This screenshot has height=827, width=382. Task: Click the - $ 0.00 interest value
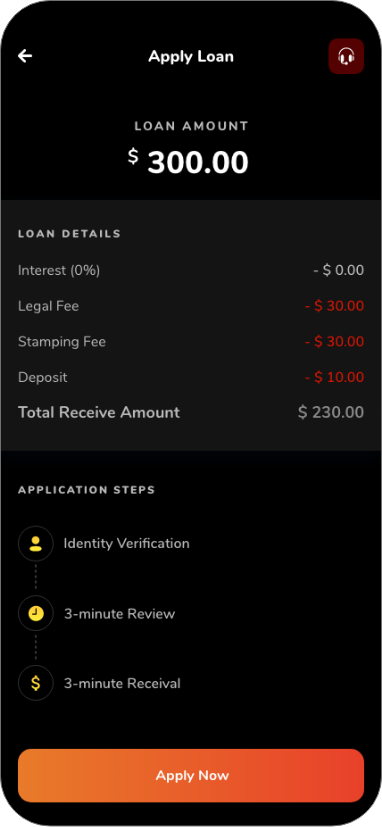(x=338, y=271)
